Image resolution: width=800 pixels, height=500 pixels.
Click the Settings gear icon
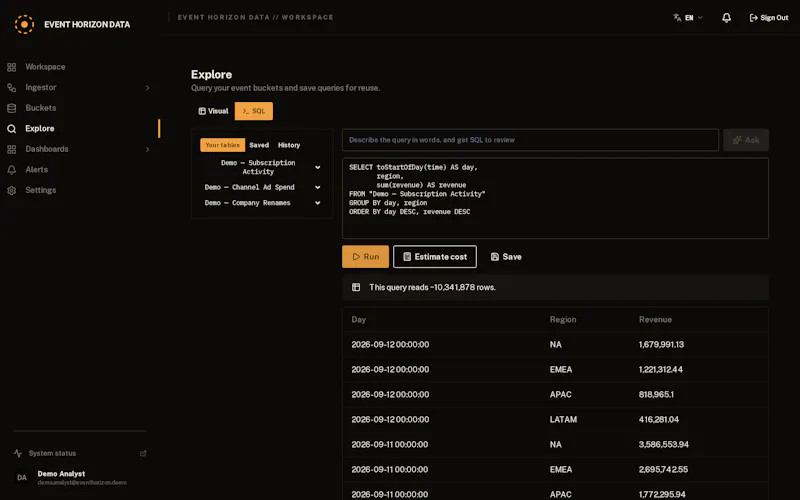coord(12,190)
